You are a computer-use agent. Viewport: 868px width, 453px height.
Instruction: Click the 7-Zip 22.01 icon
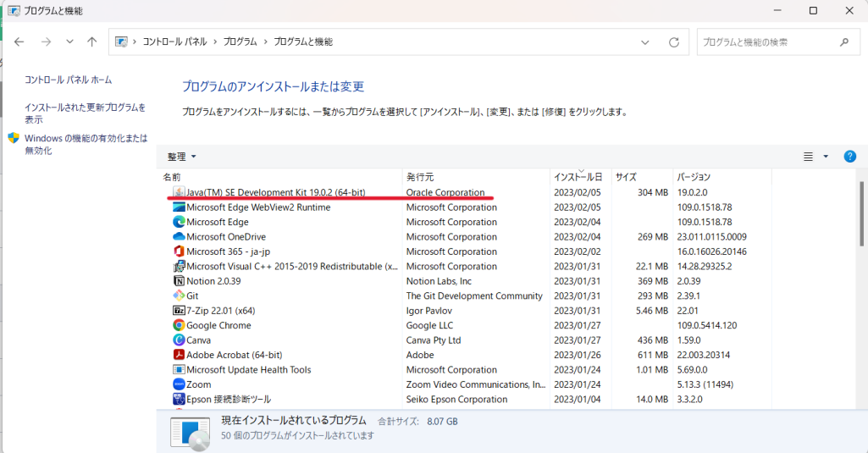pyautogui.click(x=179, y=311)
